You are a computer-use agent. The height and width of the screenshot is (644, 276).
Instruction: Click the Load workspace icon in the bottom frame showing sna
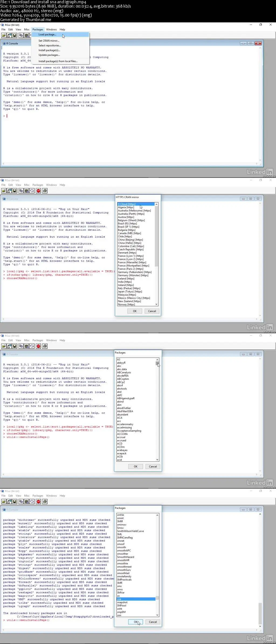[9, 502]
